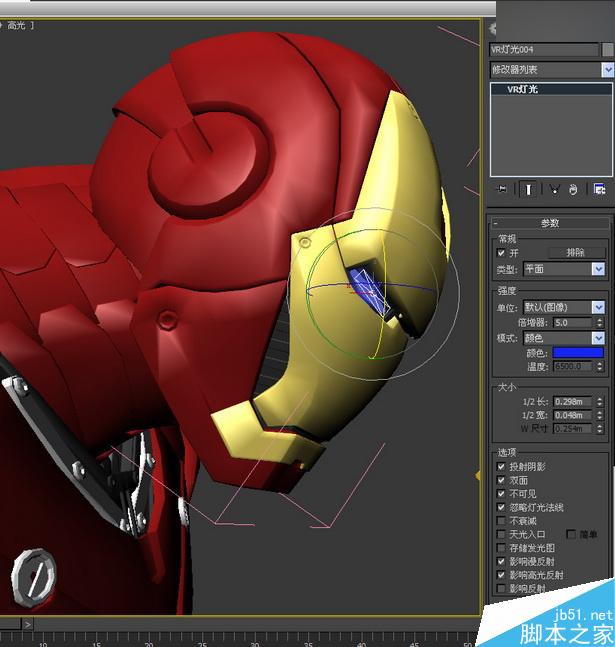Enable the 不衰减 checkbox
The height and width of the screenshot is (647, 615).
click(501, 521)
